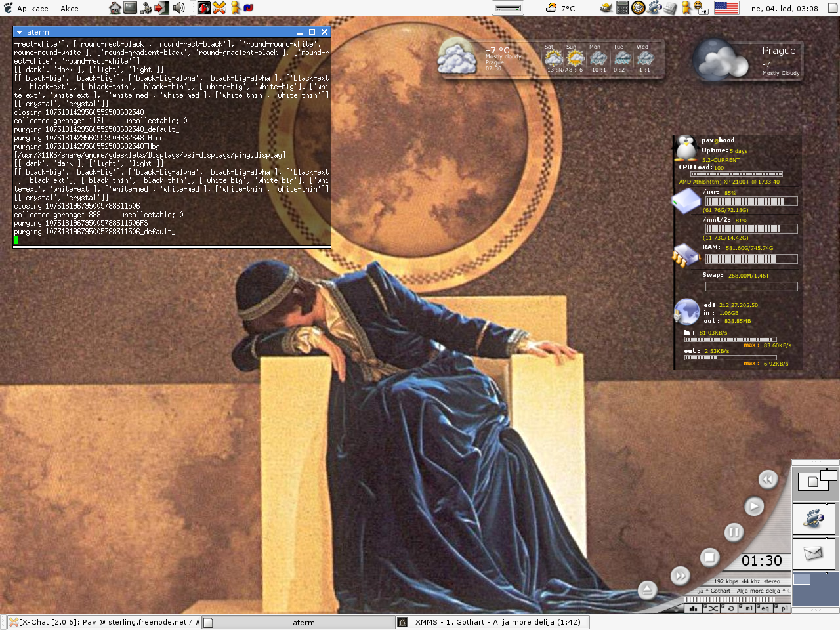Screen dimensions: 840x630
Task: Click the blue-red swirl launcher icon
Action: [249, 8]
